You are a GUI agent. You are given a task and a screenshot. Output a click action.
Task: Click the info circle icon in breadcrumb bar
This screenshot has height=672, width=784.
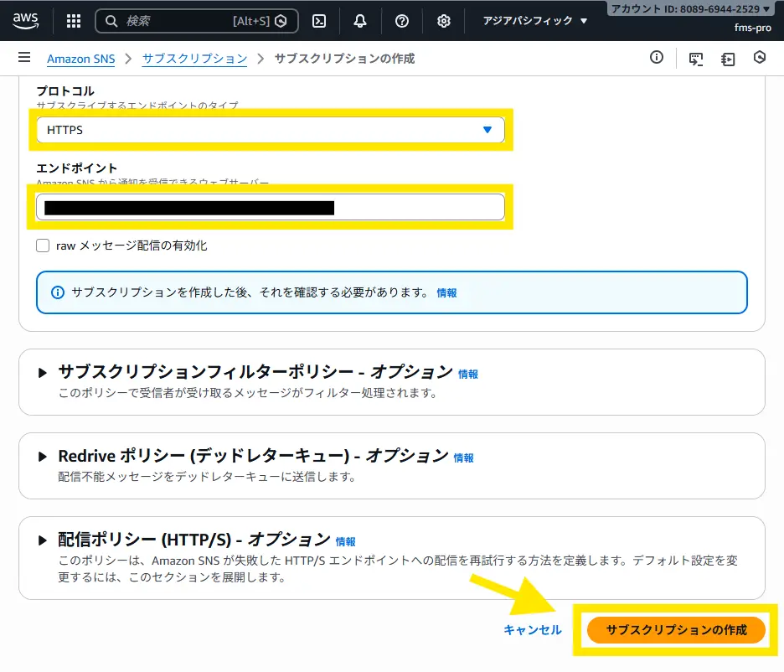657,58
